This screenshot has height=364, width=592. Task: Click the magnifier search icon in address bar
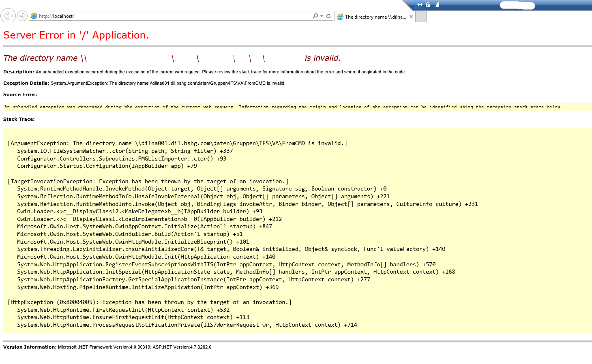click(x=315, y=16)
